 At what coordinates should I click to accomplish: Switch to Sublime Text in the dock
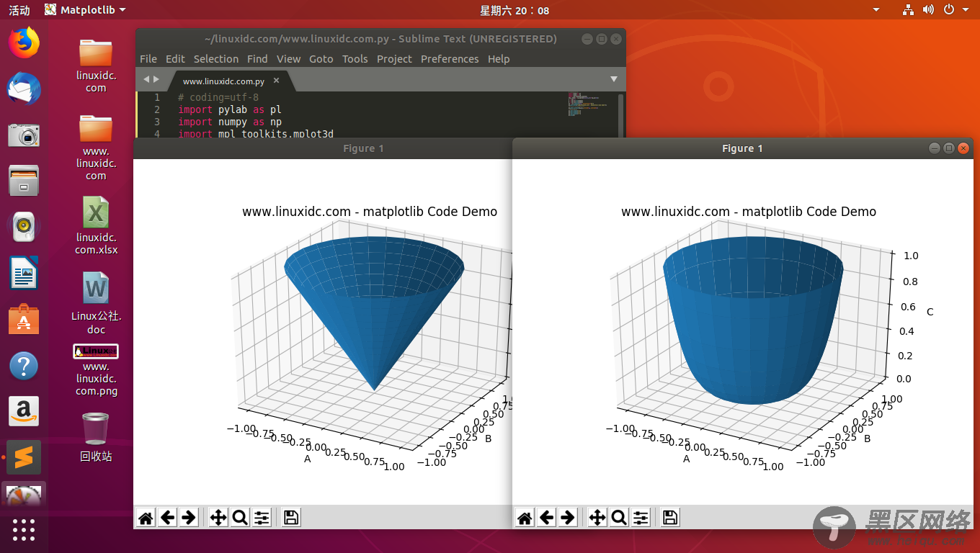pos(24,457)
